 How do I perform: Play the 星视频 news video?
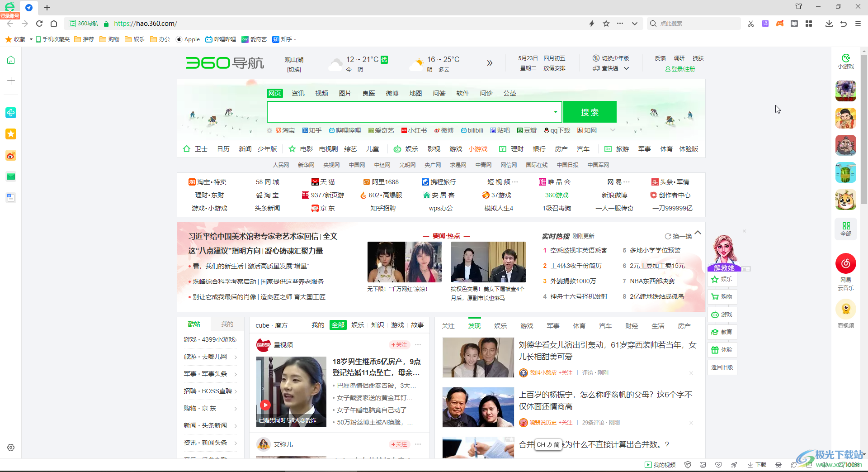[x=265, y=405]
